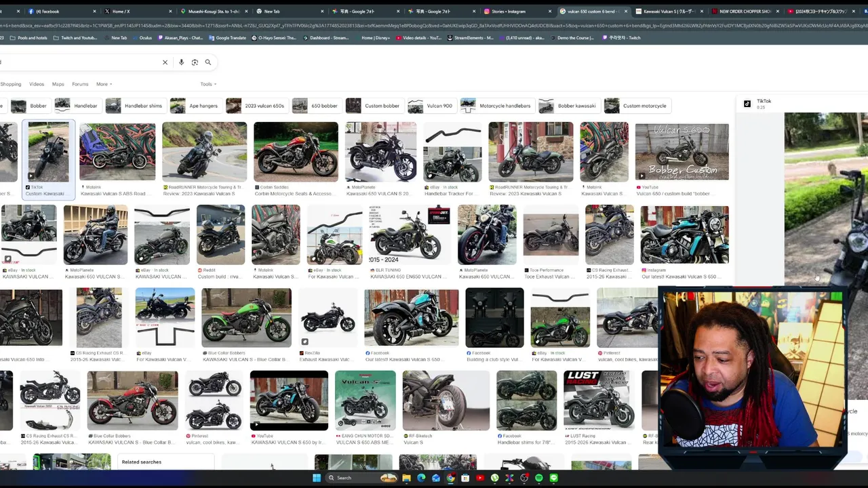Open the Home | Disney+ bookmark
Screen dimensions: 868x488
pyautogui.click(x=373, y=38)
